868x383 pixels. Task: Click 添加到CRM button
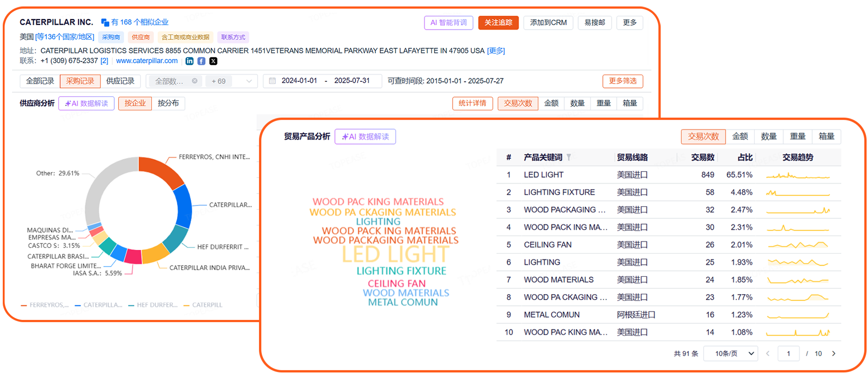tap(548, 22)
